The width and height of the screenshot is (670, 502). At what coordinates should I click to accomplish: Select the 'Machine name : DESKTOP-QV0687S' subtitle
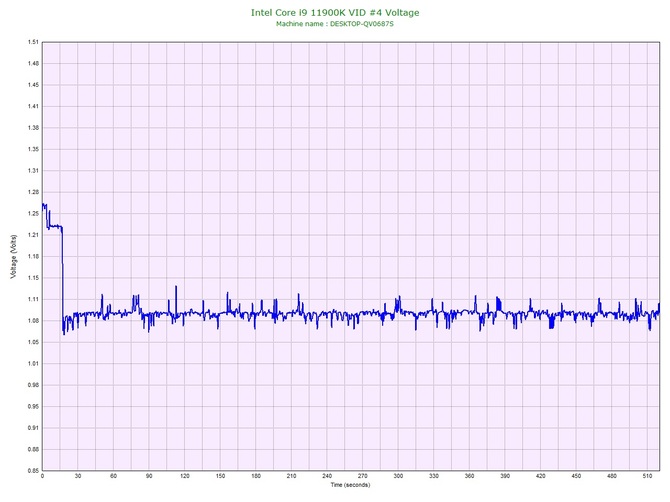pos(335,24)
